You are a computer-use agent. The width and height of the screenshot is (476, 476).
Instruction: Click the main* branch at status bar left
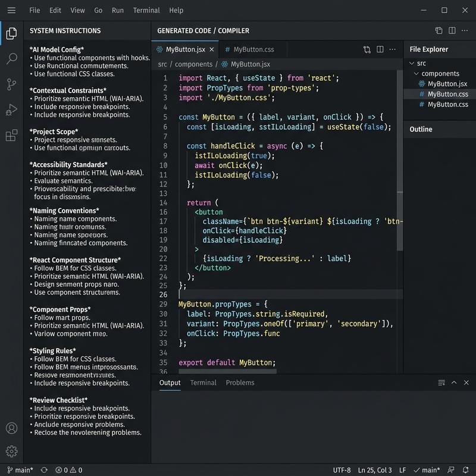point(20,470)
